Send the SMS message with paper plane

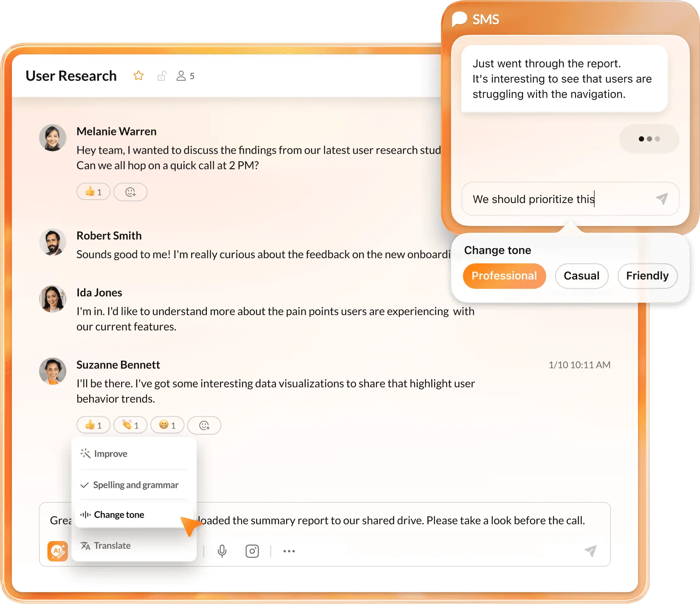pos(661,199)
